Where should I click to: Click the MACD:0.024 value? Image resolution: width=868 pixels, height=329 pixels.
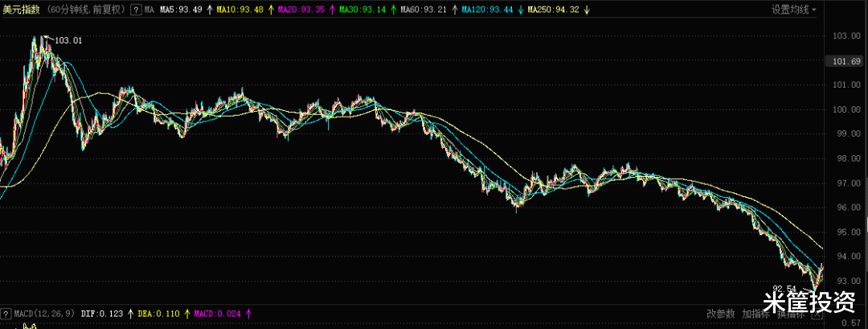[217, 314]
